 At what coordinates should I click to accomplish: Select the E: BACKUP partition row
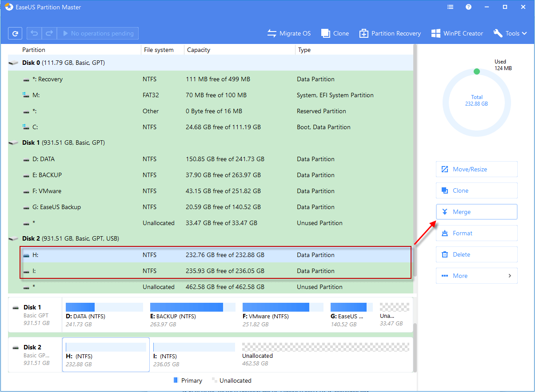tap(211, 175)
